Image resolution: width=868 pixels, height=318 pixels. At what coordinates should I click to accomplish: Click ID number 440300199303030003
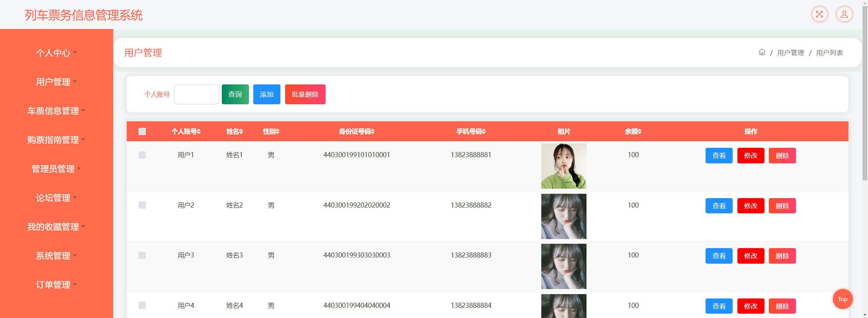[x=356, y=255]
